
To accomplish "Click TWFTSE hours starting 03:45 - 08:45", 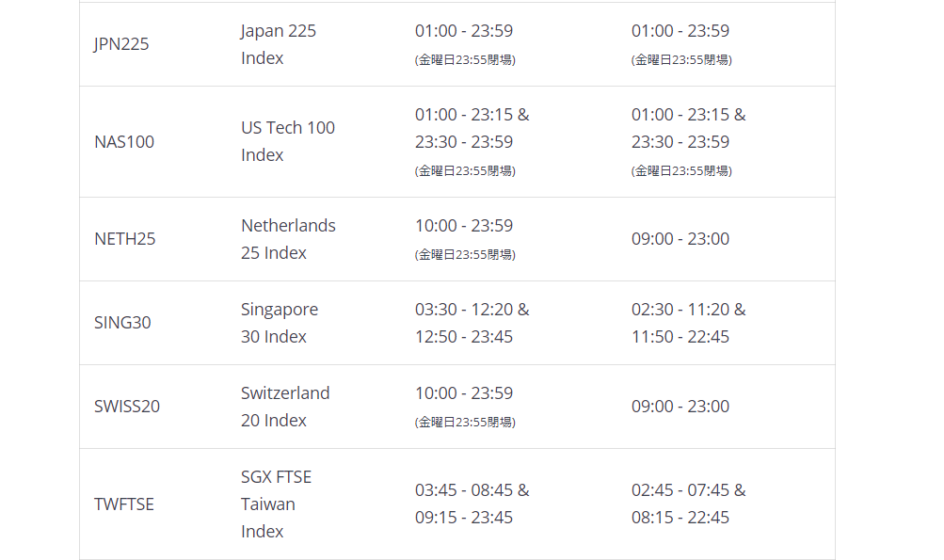I will coord(472,504).
